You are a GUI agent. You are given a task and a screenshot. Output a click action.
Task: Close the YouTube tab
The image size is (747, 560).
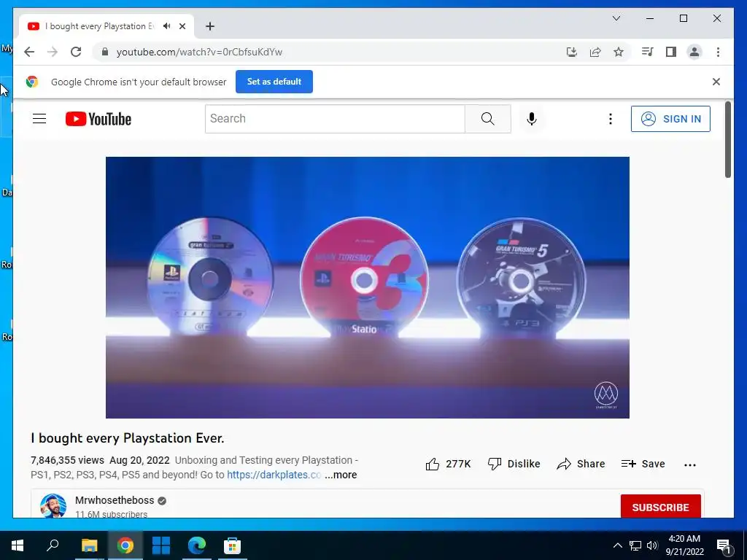(x=182, y=26)
